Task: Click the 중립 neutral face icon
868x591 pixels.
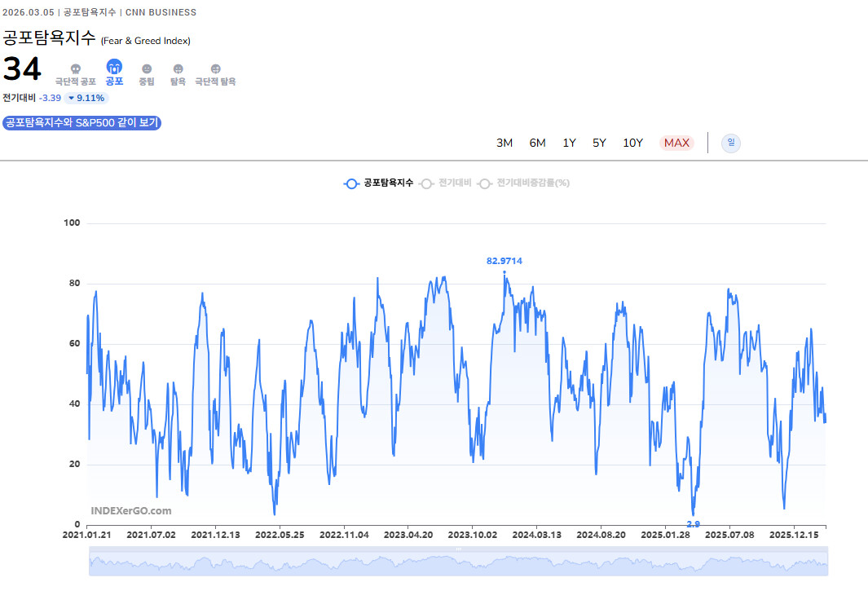Action: 147,69
